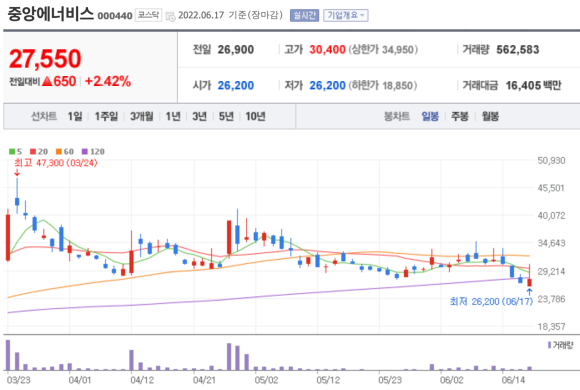Click the stock name 중앙에너비스

tap(50, 14)
